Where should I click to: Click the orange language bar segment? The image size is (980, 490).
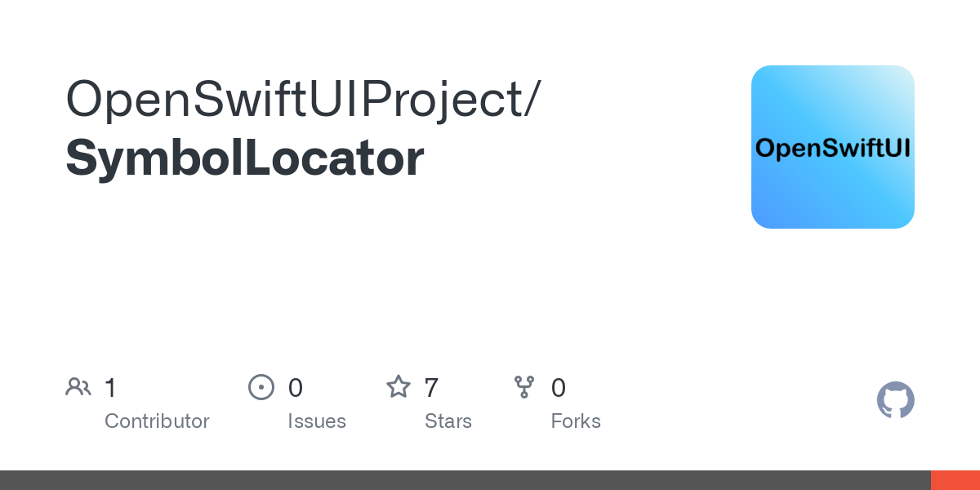pyautogui.click(x=955, y=480)
